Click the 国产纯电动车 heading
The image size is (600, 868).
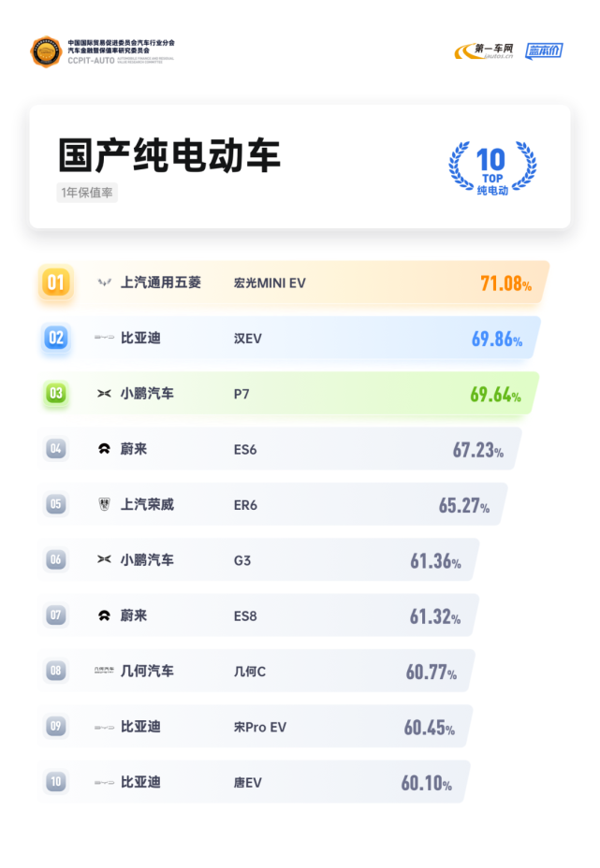coord(169,155)
